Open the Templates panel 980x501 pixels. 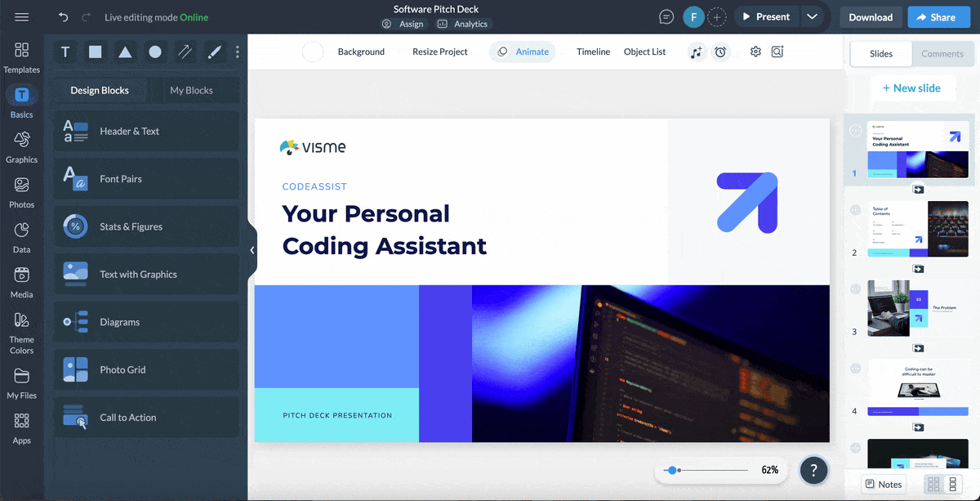point(21,56)
